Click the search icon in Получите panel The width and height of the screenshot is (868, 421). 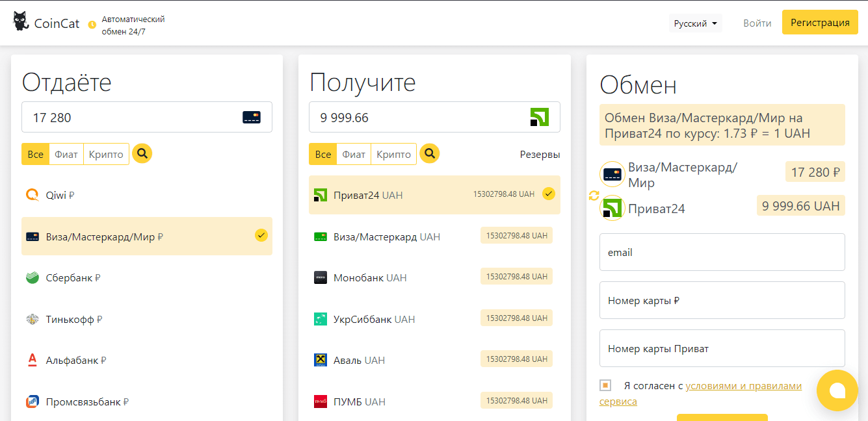(429, 154)
